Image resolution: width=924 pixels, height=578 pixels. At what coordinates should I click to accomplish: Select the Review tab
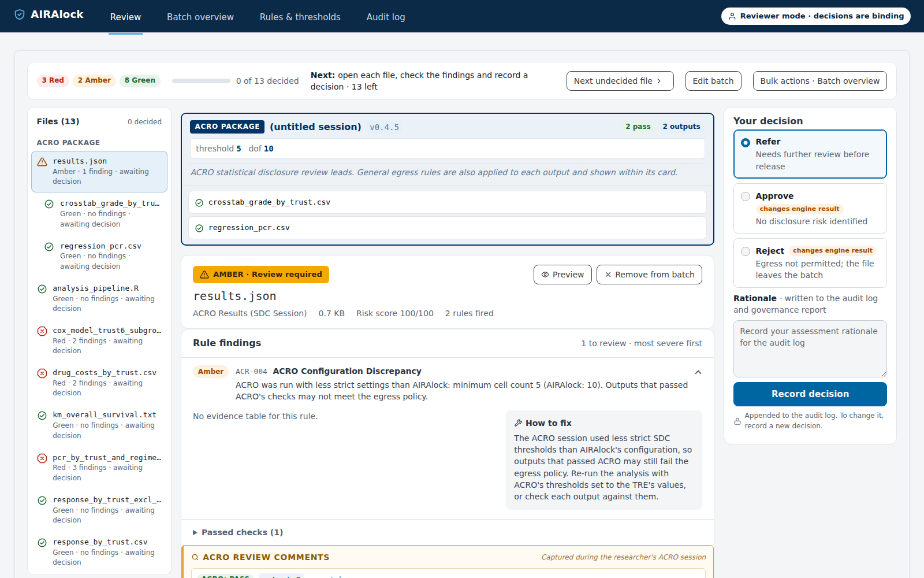coord(125,17)
